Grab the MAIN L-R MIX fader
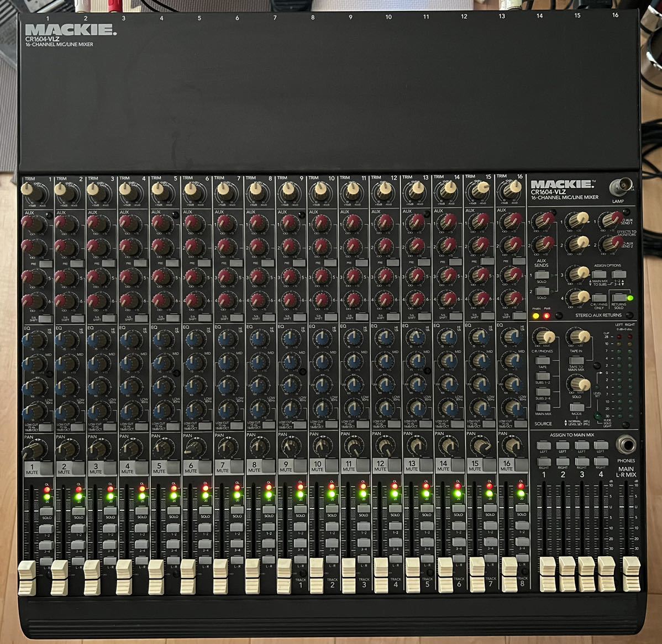 pyautogui.click(x=632, y=574)
